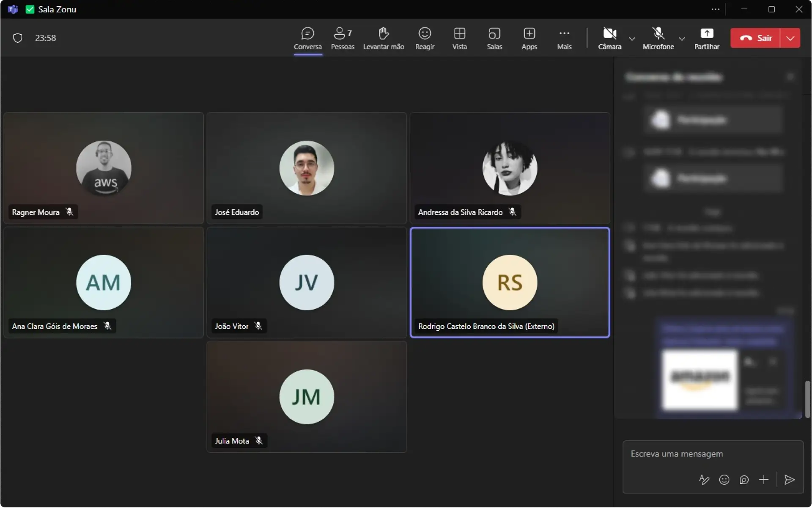
Task: Click José Eduardo name label
Action: (x=237, y=212)
